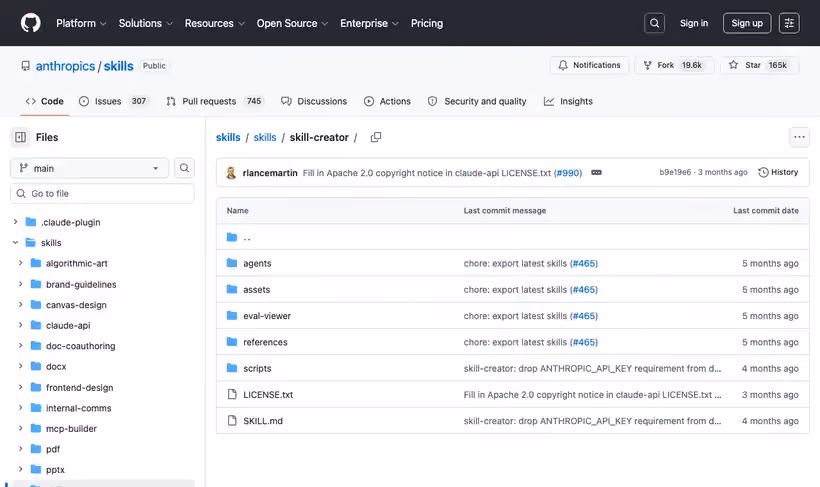The image size is (820, 487).
Task: Open the scripts folder link
Action: (x=257, y=368)
